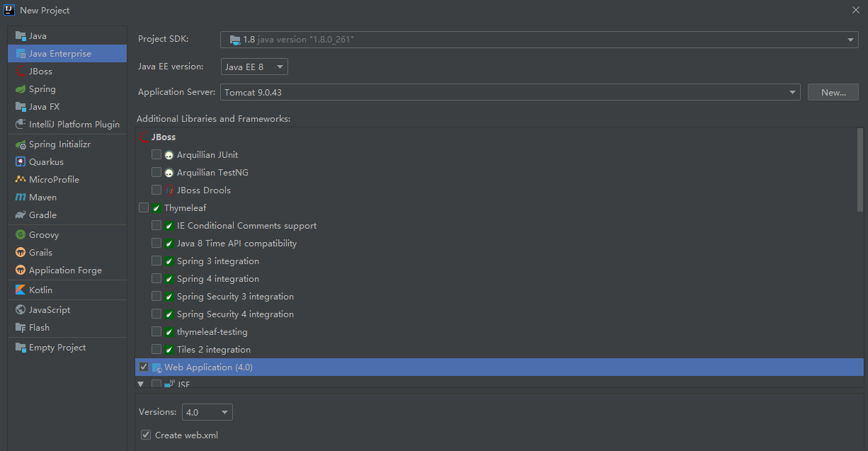Select Gradle project type

[67, 215]
